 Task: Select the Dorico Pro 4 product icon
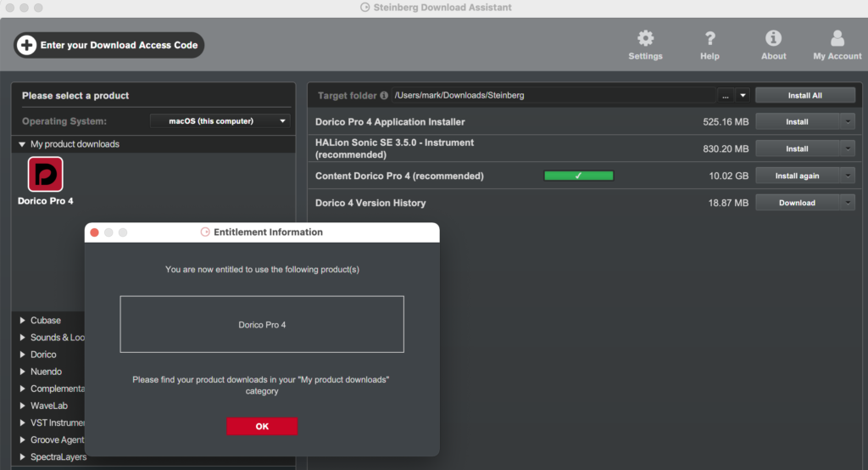[46, 174]
